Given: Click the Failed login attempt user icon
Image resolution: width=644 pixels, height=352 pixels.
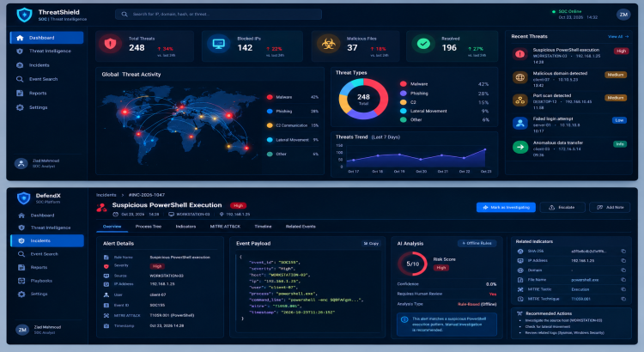Looking at the screenshot, I should coord(520,124).
